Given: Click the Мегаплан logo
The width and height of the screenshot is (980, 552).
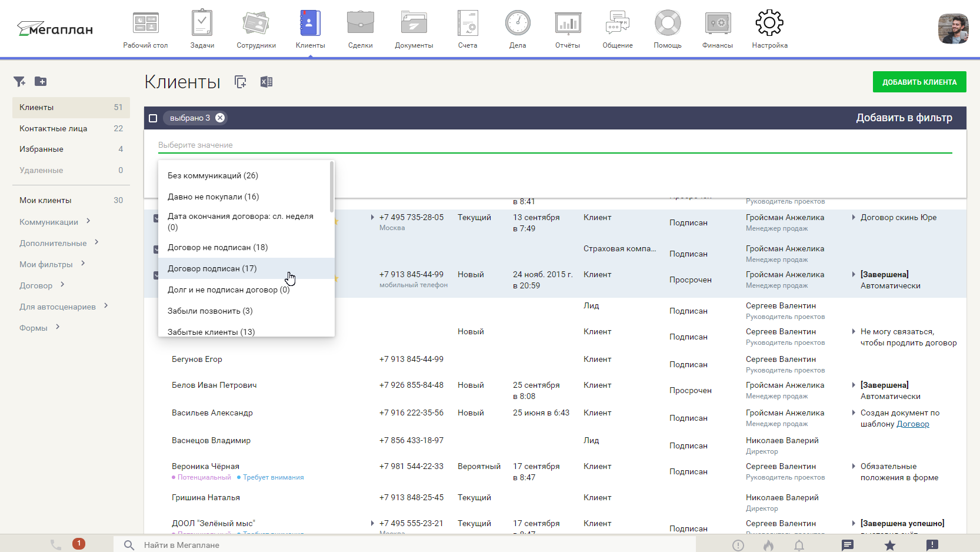Looking at the screenshot, I should pos(55,29).
